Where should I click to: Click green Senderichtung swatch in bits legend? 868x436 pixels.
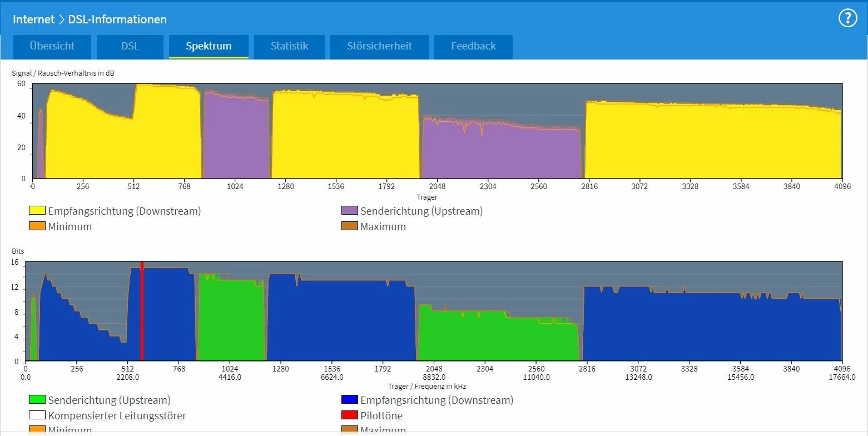pos(37,400)
